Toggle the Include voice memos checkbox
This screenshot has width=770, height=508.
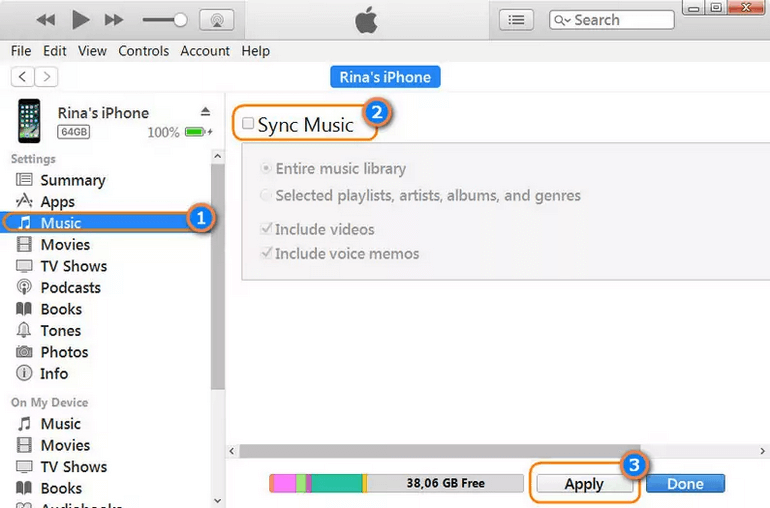pos(267,253)
